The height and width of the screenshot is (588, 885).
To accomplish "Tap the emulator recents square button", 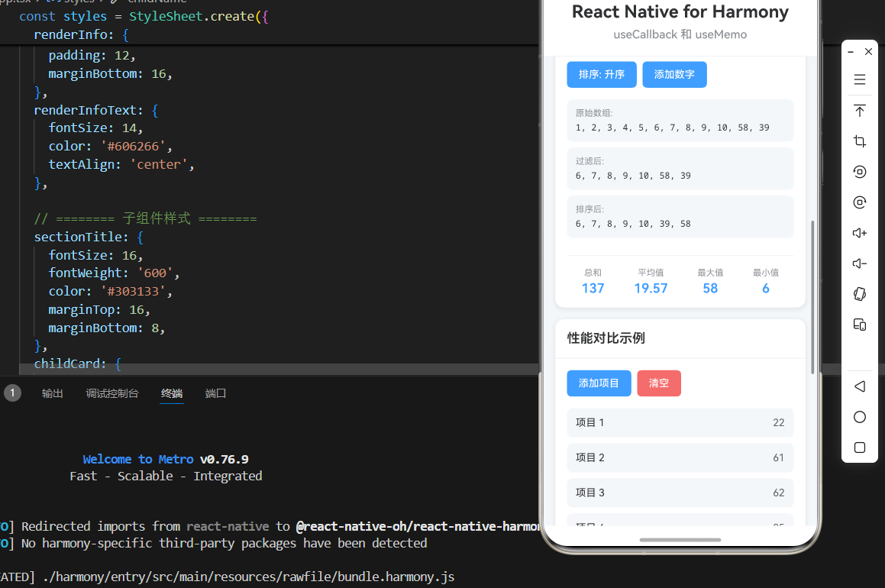I will coord(859,447).
